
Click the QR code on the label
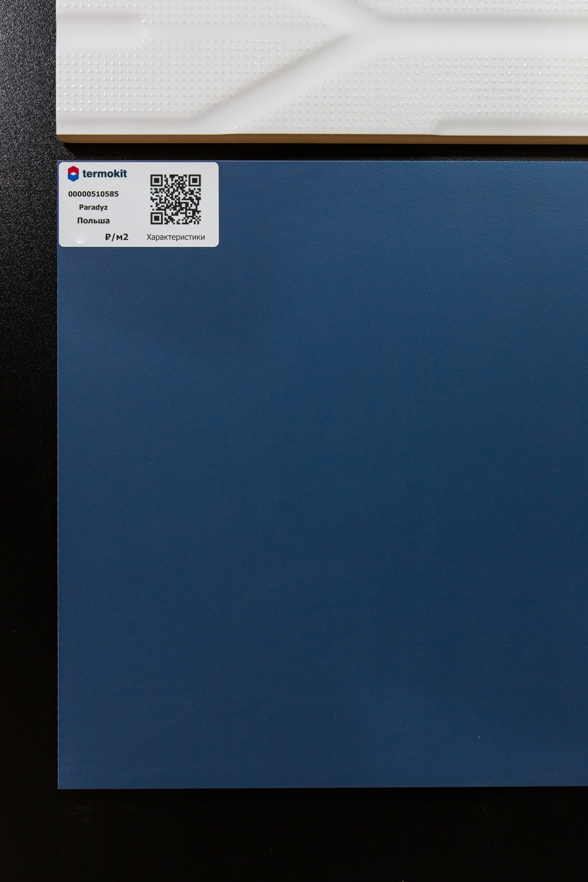point(175,200)
